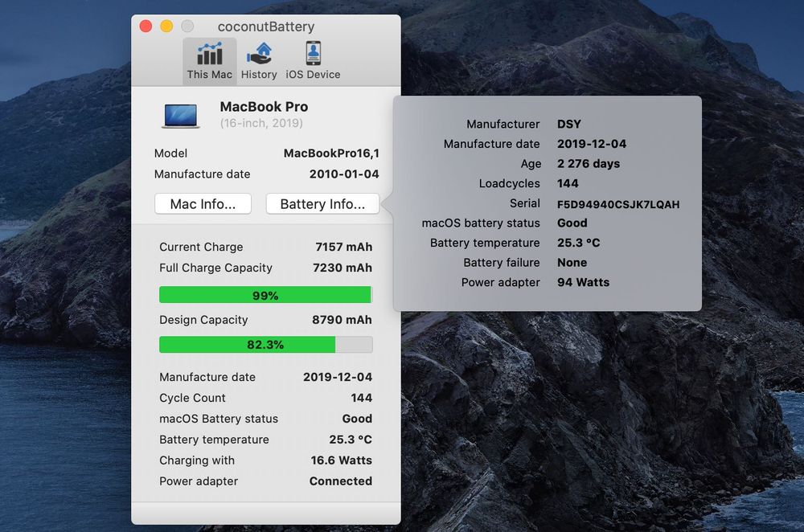Select the Battery failure value None

coord(572,263)
